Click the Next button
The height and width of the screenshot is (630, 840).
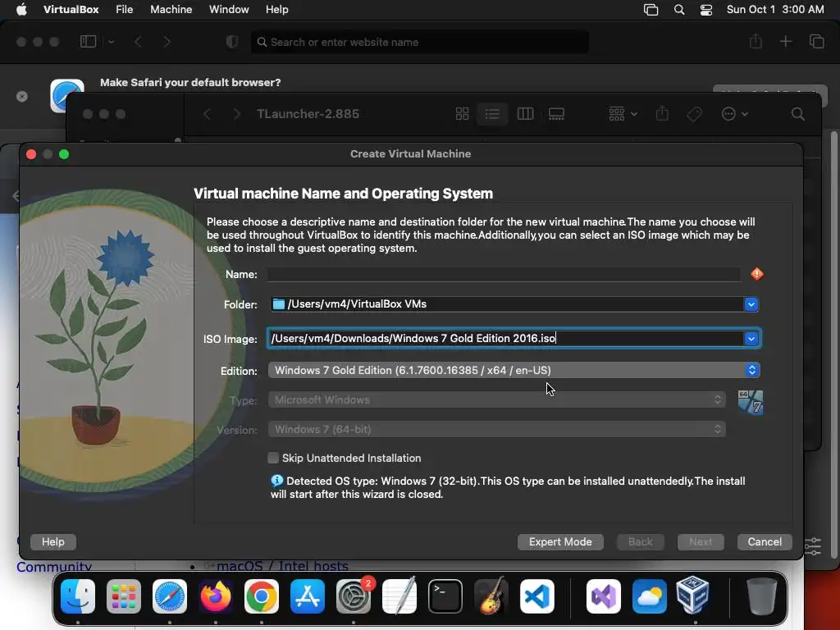click(701, 541)
